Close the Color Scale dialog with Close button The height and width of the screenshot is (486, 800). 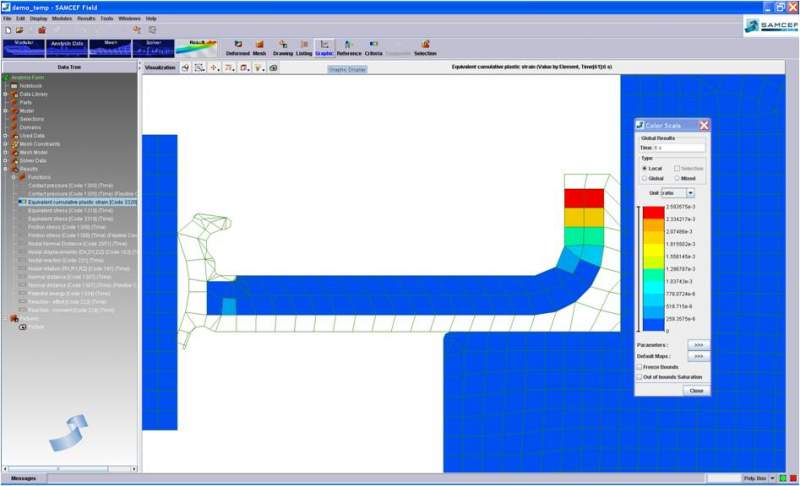(x=696, y=391)
